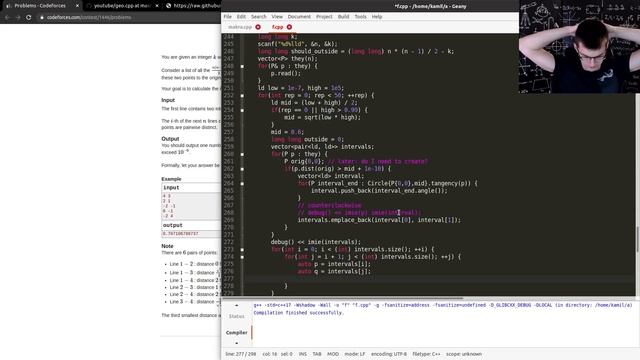Click 'encoding: UTF-8' in status bar
This screenshot has height=360, width=640.
click(389, 354)
